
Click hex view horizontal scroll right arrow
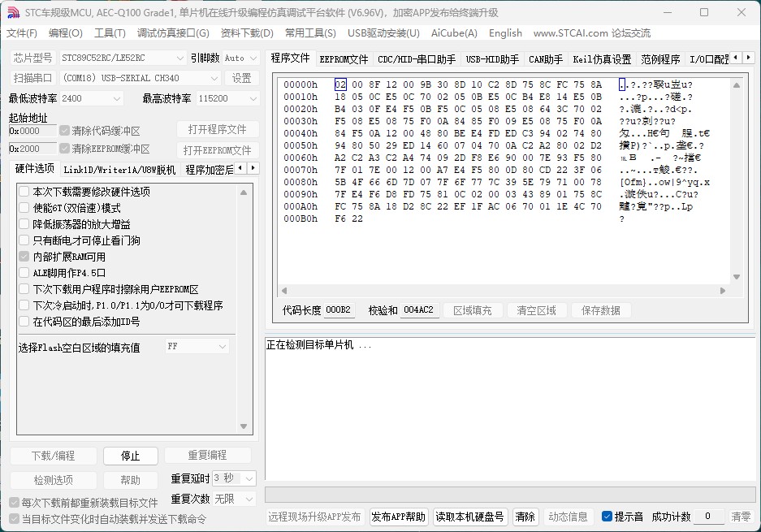click(x=723, y=291)
